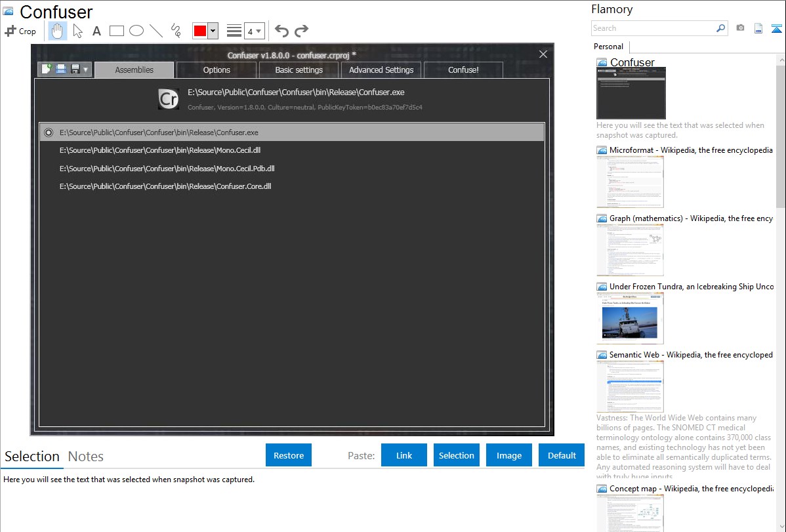
Task: Click the Selection paste button
Action: click(456, 455)
